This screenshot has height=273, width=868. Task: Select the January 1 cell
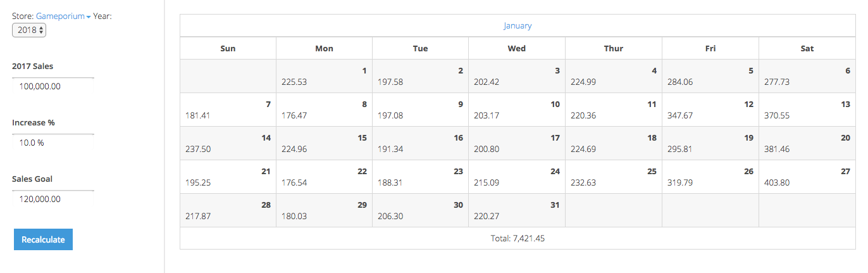(x=324, y=76)
